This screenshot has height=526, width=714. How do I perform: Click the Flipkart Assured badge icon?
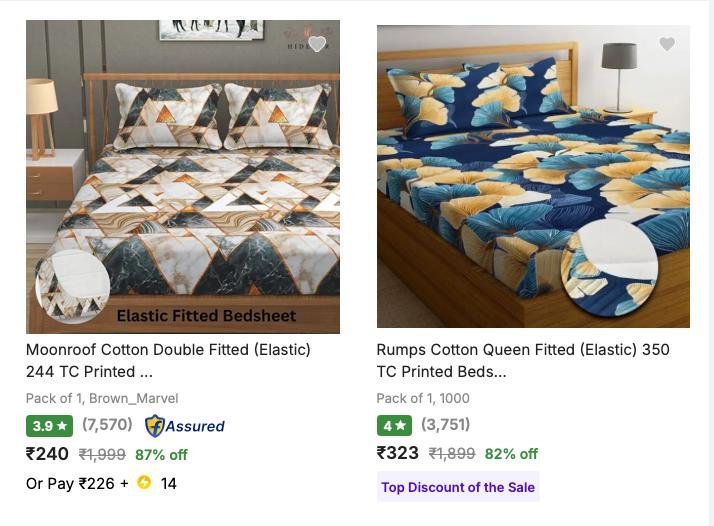tap(155, 426)
